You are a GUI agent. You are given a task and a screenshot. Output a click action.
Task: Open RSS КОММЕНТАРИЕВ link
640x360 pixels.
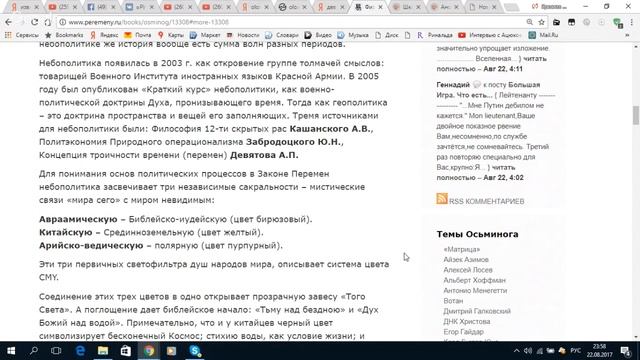pyautogui.click(x=487, y=201)
